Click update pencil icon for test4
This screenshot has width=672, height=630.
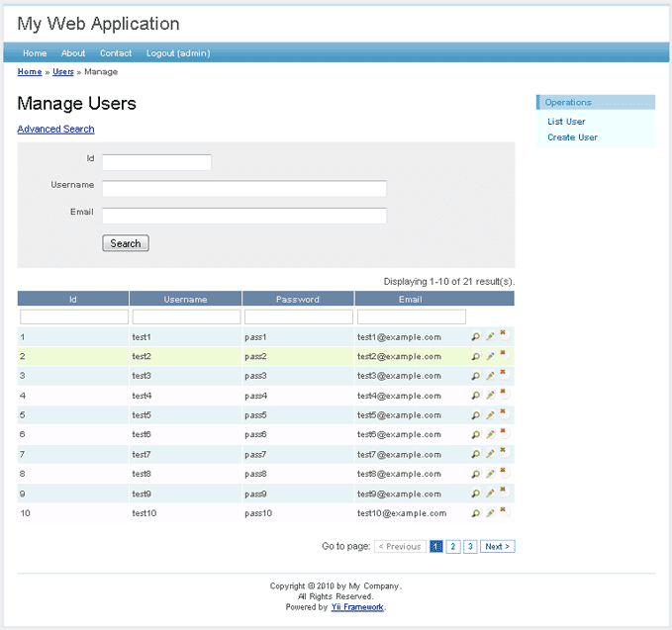490,396
